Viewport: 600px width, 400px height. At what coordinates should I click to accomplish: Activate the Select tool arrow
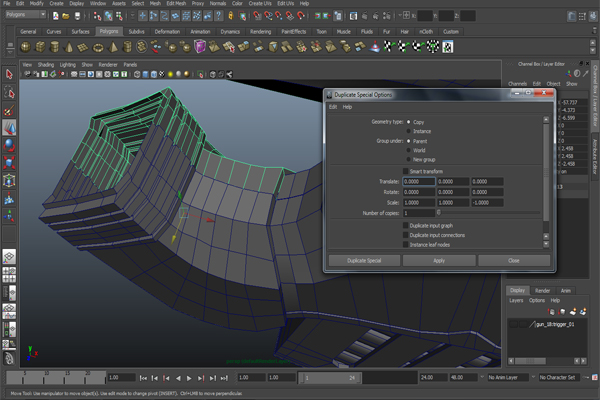pyautogui.click(x=9, y=74)
